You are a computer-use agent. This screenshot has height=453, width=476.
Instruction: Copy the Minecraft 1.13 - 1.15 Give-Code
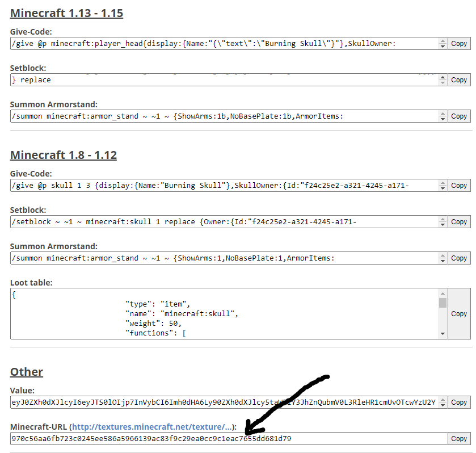(458, 44)
